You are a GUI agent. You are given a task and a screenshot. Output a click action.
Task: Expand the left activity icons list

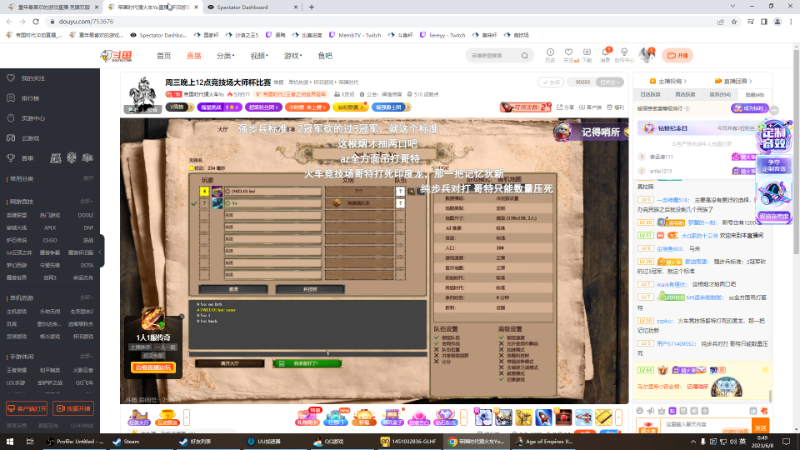click(x=187, y=417)
